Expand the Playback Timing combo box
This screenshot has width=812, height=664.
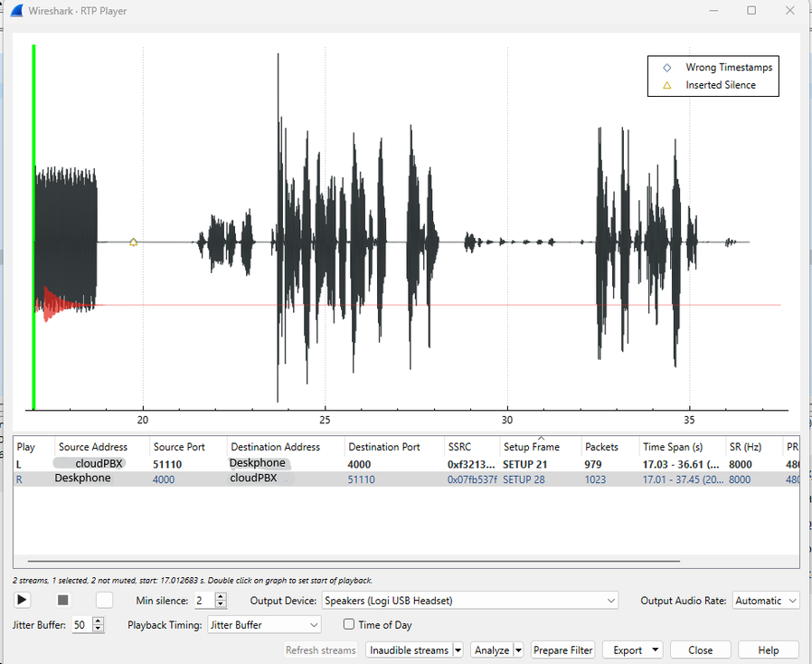263,625
